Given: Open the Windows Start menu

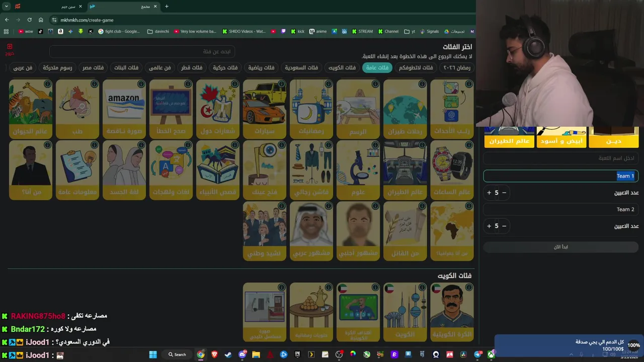Looking at the screenshot, I should click(153, 354).
